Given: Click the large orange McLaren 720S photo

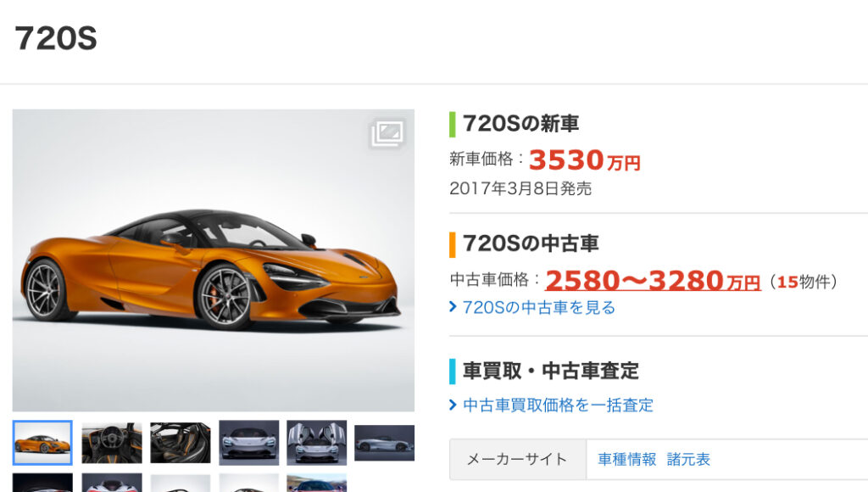Looking at the screenshot, I should click(213, 260).
